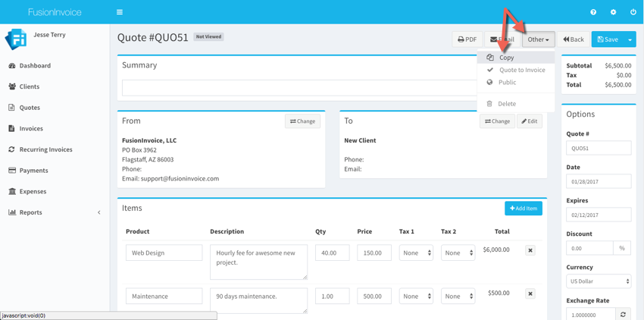
Task: Delete the Maintenance item row
Action: 530,293
